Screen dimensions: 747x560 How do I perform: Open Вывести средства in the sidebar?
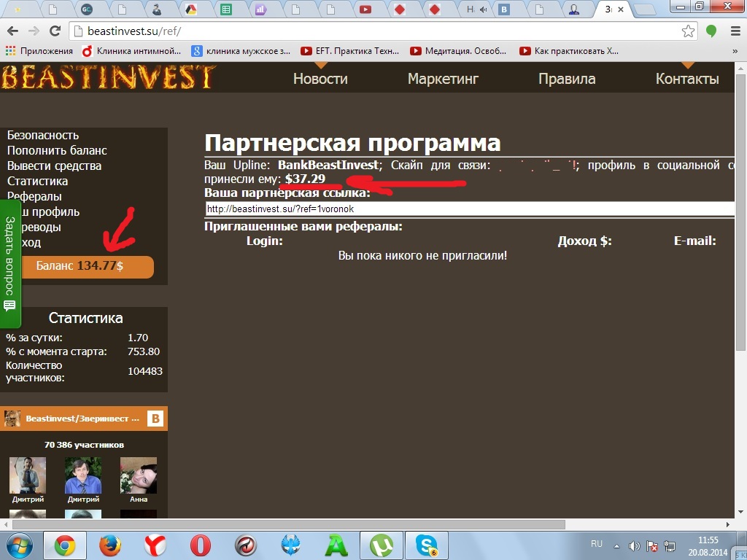(x=54, y=166)
